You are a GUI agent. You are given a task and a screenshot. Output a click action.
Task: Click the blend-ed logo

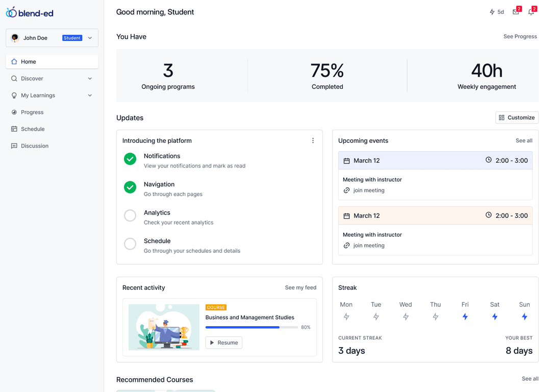pyautogui.click(x=30, y=13)
